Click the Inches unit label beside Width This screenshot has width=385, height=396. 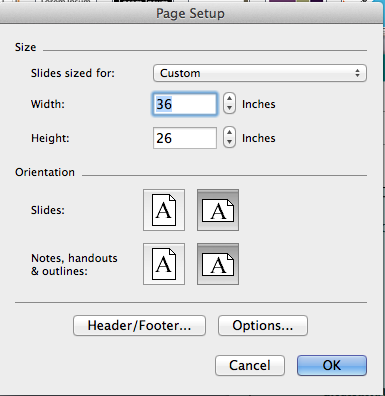click(x=259, y=104)
